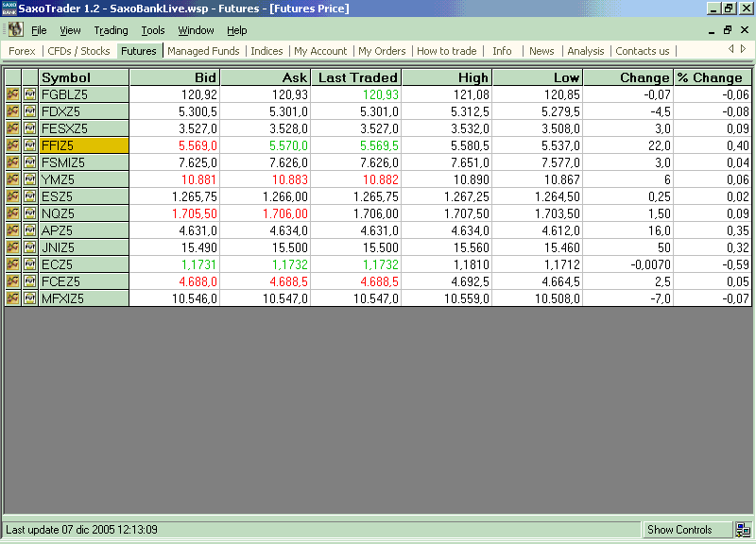Click the 'Last update 07 dic 2005 12:13:09' status text
756x544 pixels.
point(81,530)
